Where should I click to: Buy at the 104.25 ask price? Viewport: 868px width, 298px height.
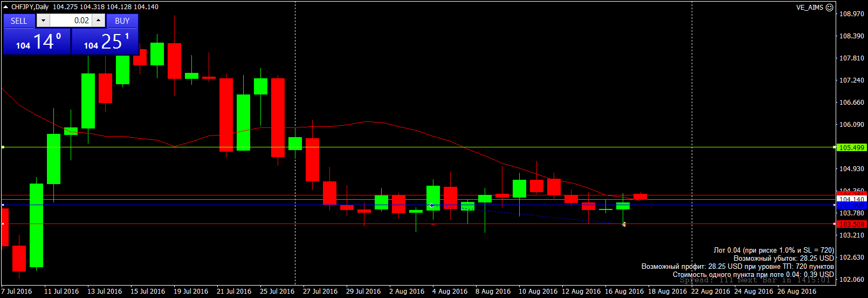click(105, 42)
